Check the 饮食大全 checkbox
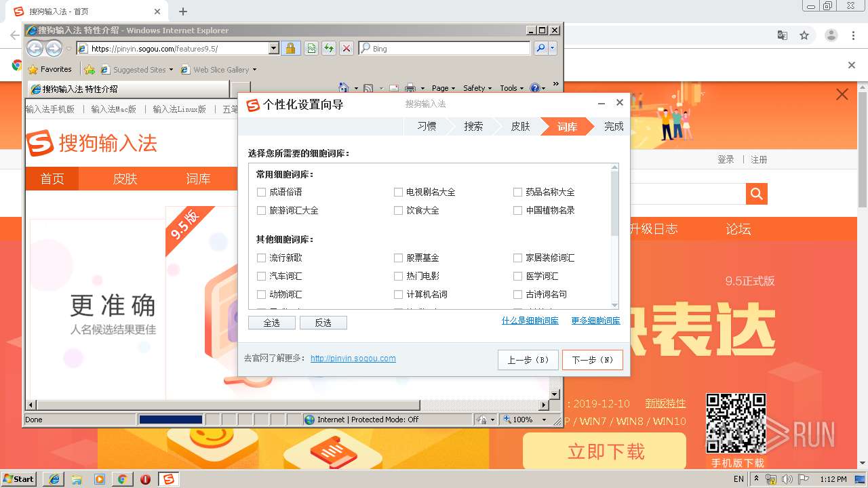The image size is (868, 488). (x=399, y=211)
